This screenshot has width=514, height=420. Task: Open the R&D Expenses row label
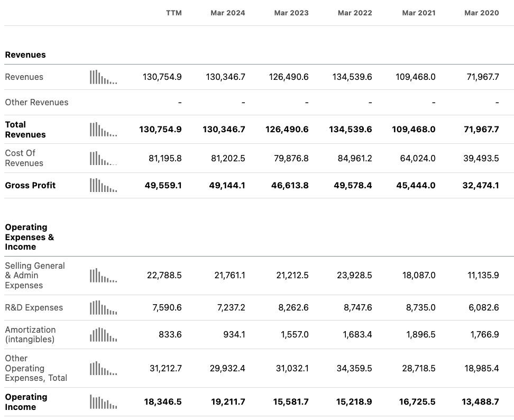(x=34, y=308)
